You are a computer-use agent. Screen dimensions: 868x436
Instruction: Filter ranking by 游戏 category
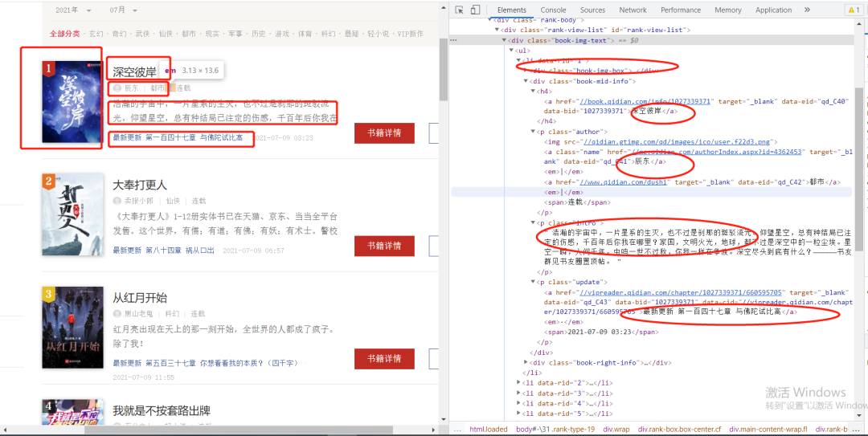click(282, 34)
